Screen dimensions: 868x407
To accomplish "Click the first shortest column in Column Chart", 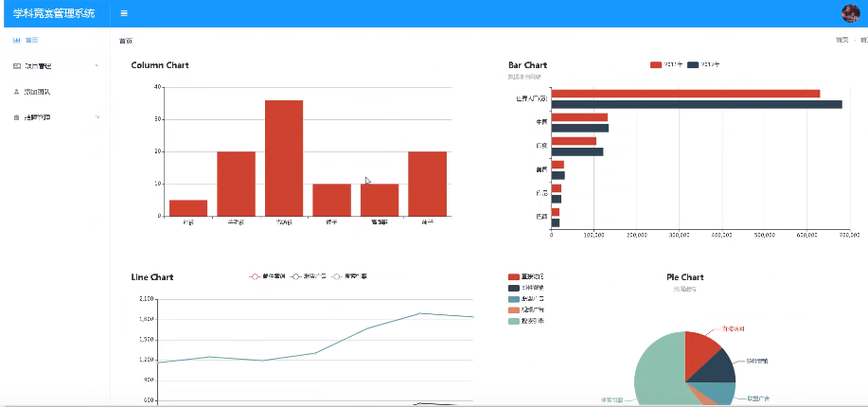I will click(188, 207).
